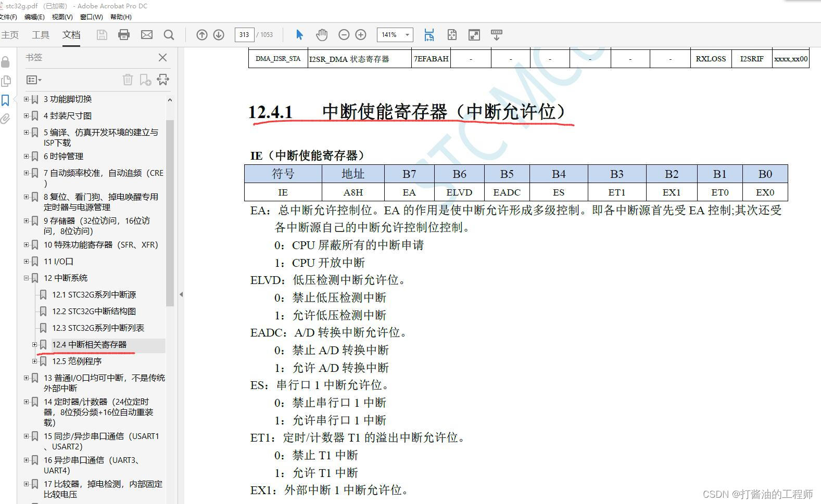
Task: Find current bookmark icon
Action: [163, 80]
